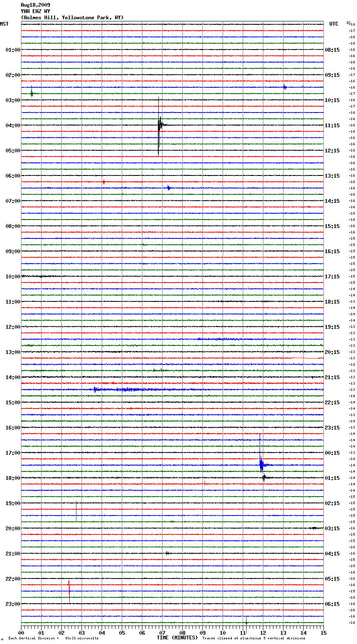
Task: Click the x-axis tick label 03
Action: [81, 633]
